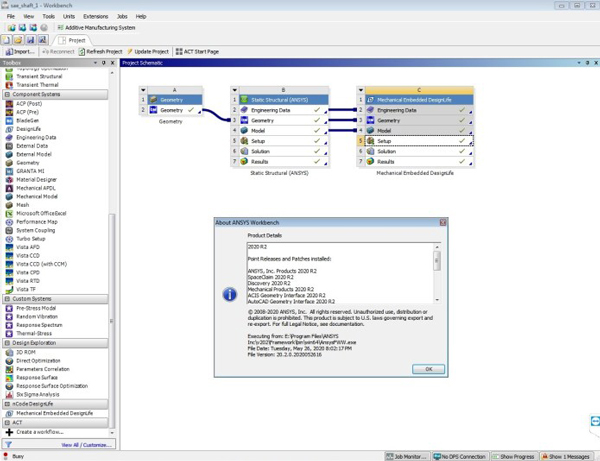600x461 pixels.
Task: Click the Refresh Project toolbar button
Action: 101,51
